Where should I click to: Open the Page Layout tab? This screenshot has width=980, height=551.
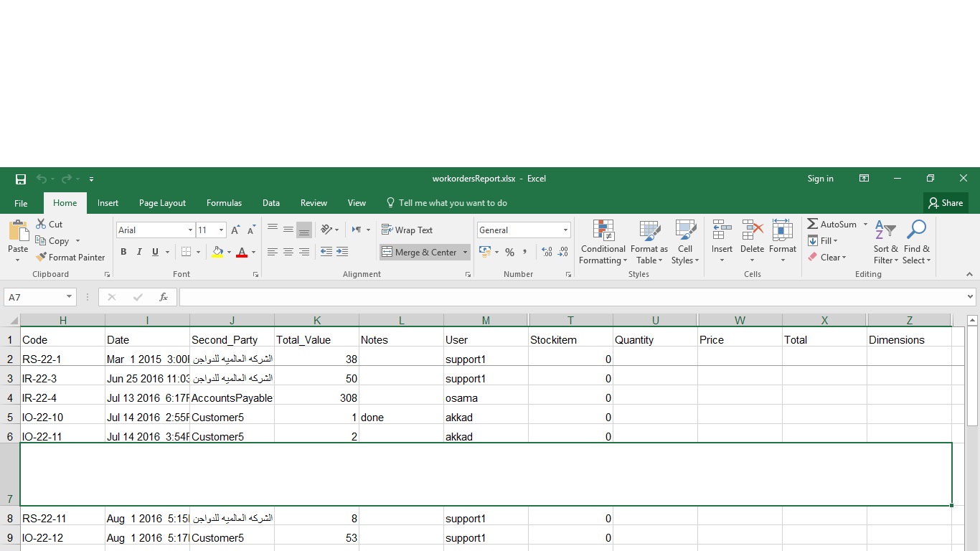point(162,203)
